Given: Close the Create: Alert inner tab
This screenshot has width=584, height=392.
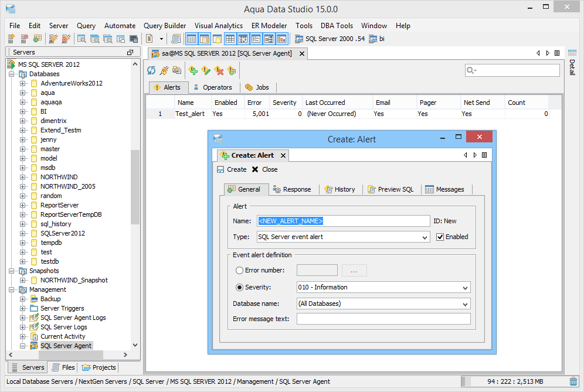Looking at the screenshot, I should tap(283, 156).
